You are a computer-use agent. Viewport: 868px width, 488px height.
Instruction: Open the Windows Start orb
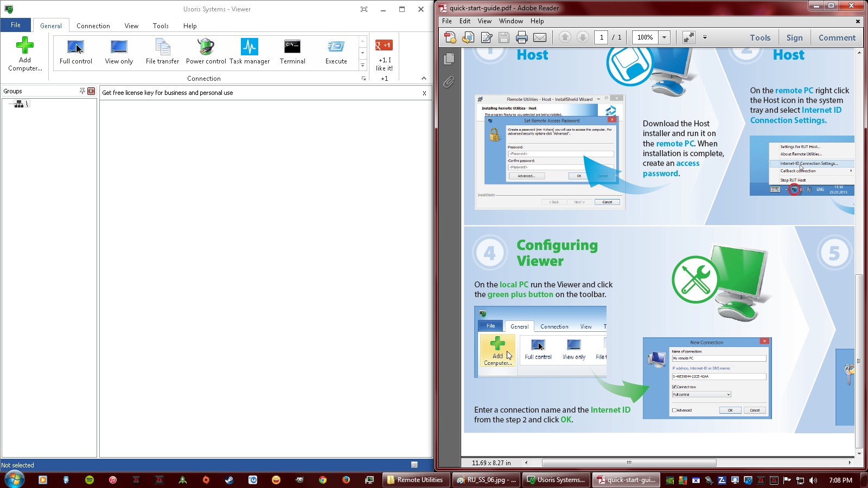(x=15, y=479)
